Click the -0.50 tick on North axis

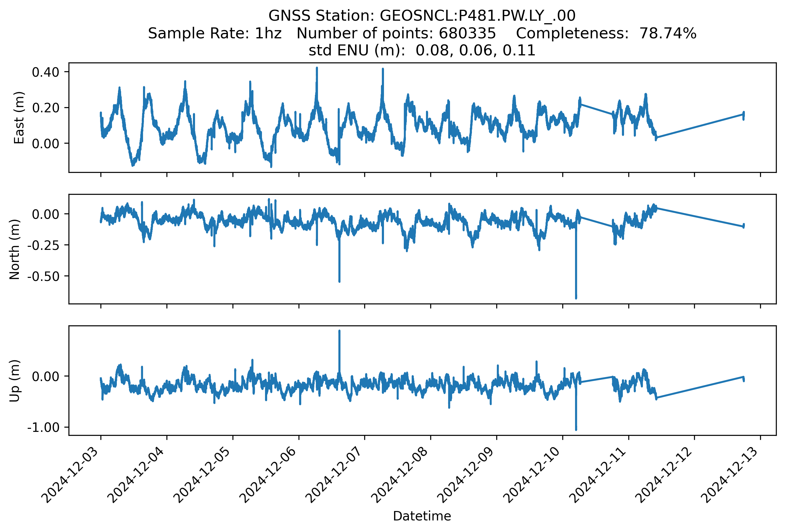(43, 277)
